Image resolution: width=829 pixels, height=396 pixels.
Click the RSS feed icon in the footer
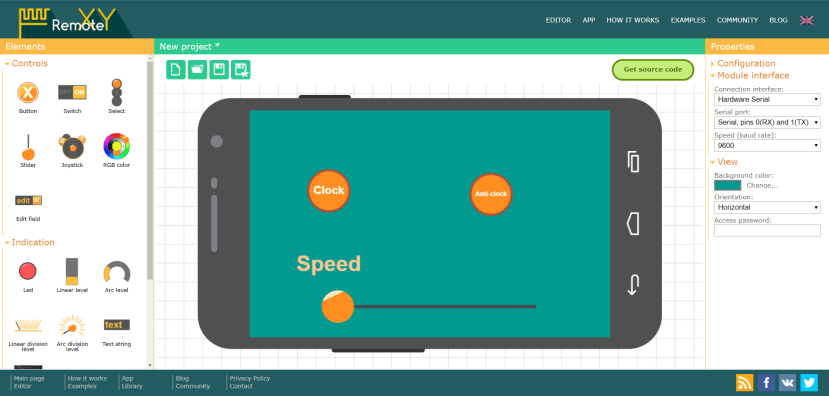tap(745, 382)
